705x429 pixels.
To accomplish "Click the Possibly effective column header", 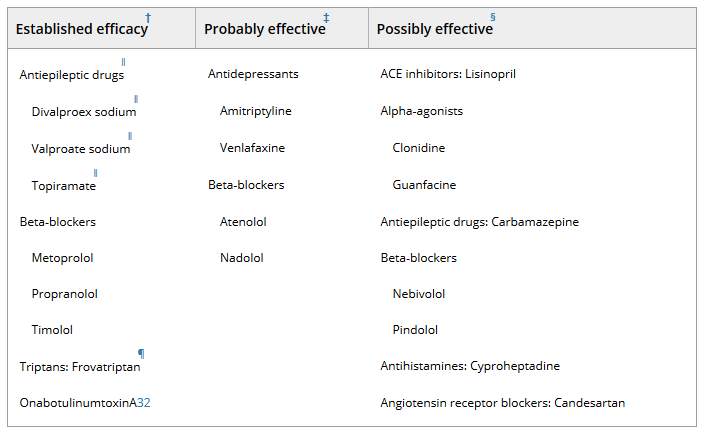I will pyautogui.click(x=435, y=29).
